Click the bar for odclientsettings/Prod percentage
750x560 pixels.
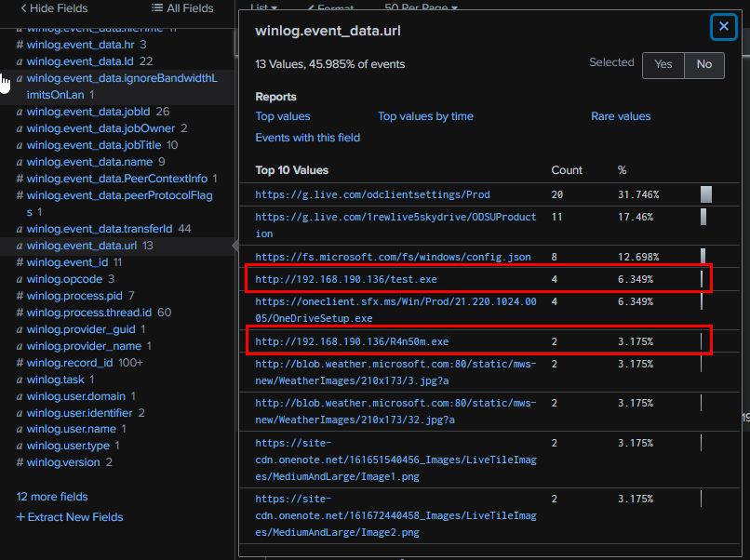[x=705, y=194]
